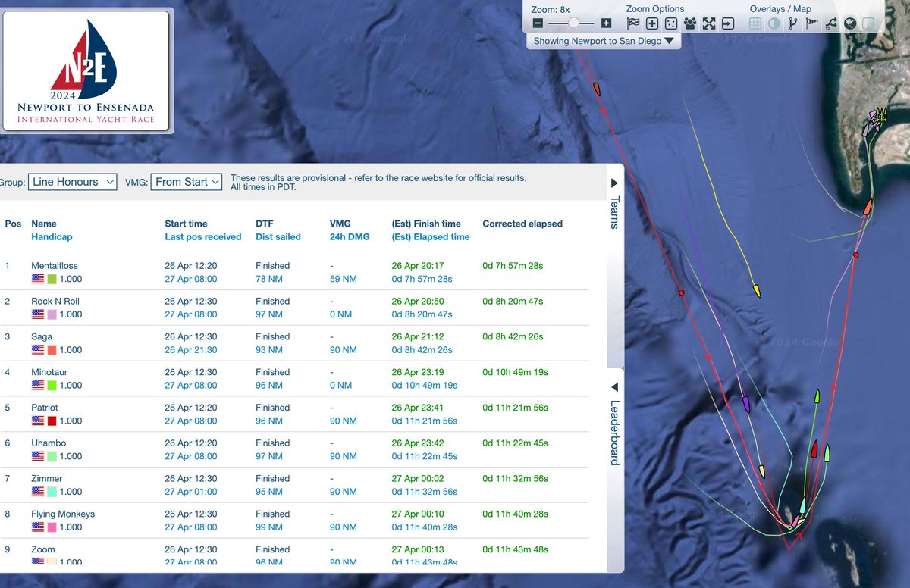
Task: Click the dark red boat marker on map
Action: pos(814,449)
